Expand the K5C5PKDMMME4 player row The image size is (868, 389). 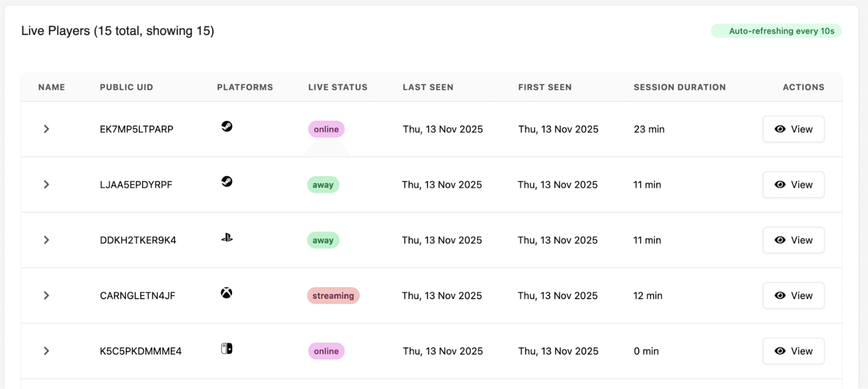pos(46,351)
